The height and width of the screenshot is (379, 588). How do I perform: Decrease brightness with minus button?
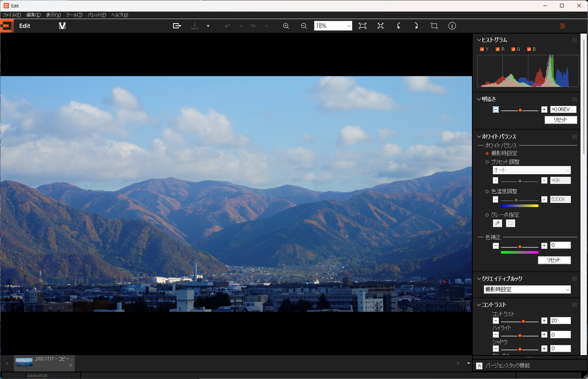495,110
